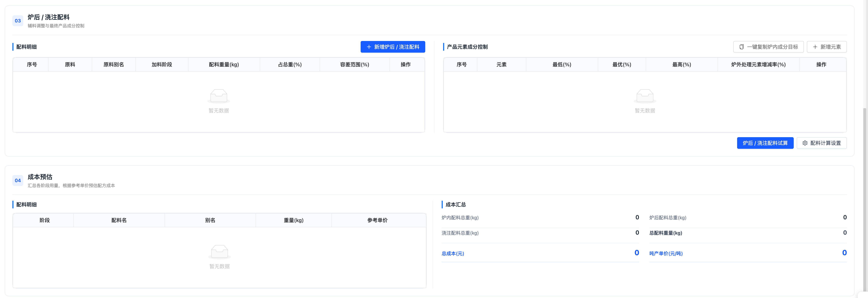Click 加料阶段 column header
868x298 pixels.
pyautogui.click(x=162, y=64)
